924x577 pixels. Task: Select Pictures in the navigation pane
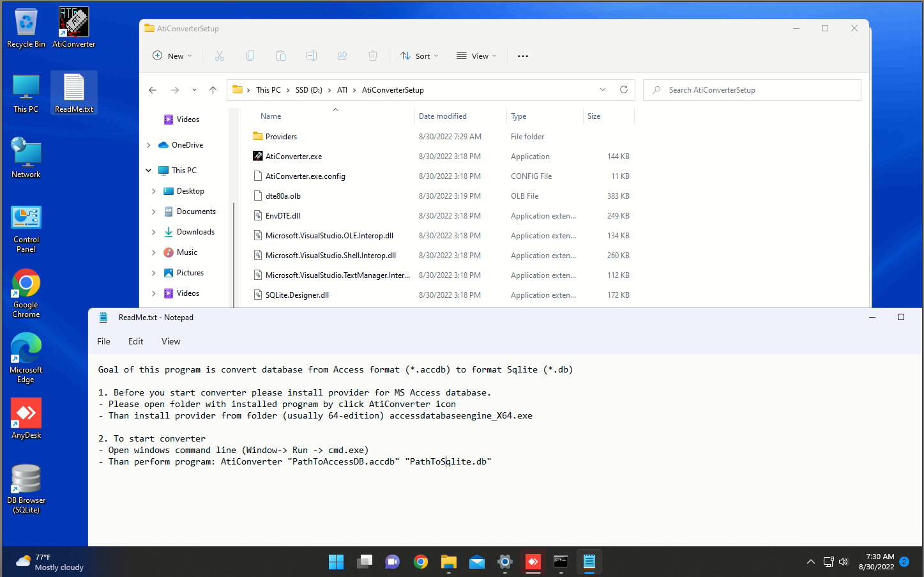pos(190,273)
